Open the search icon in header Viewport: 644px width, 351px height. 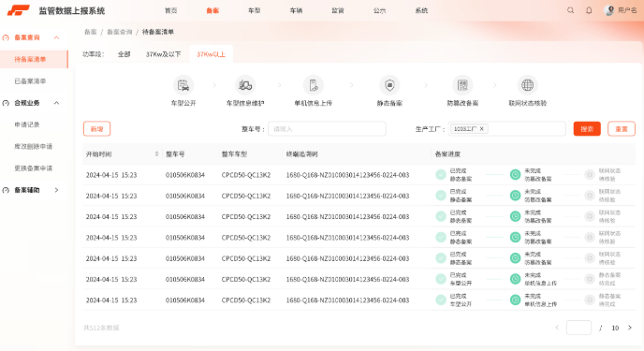tap(570, 10)
